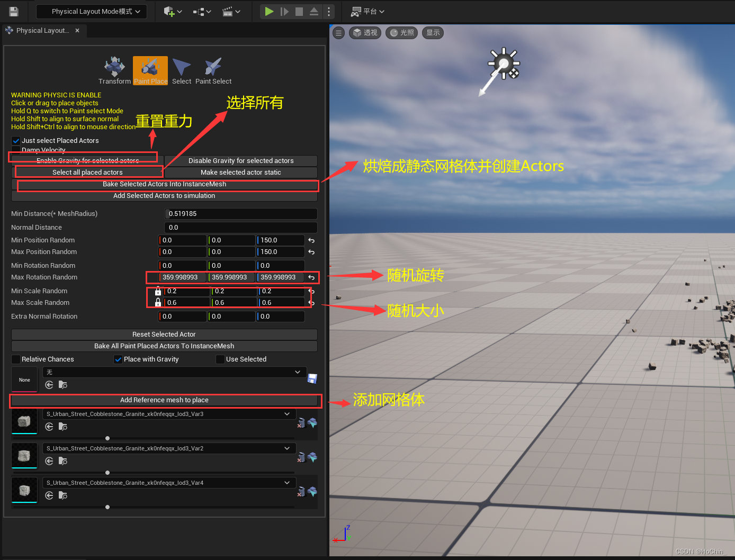Disable Place with Gravity
Viewport: 735px width, 560px height.
pyautogui.click(x=118, y=359)
